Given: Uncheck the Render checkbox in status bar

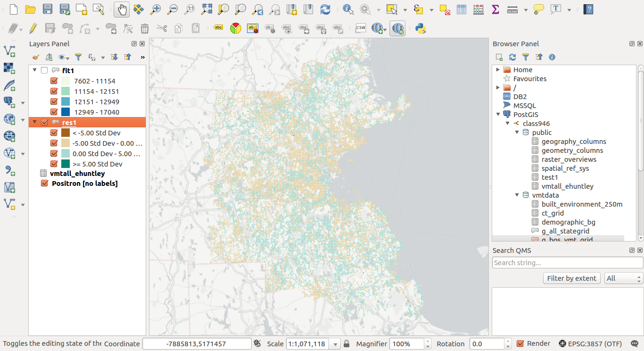Looking at the screenshot, I should (520, 343).
